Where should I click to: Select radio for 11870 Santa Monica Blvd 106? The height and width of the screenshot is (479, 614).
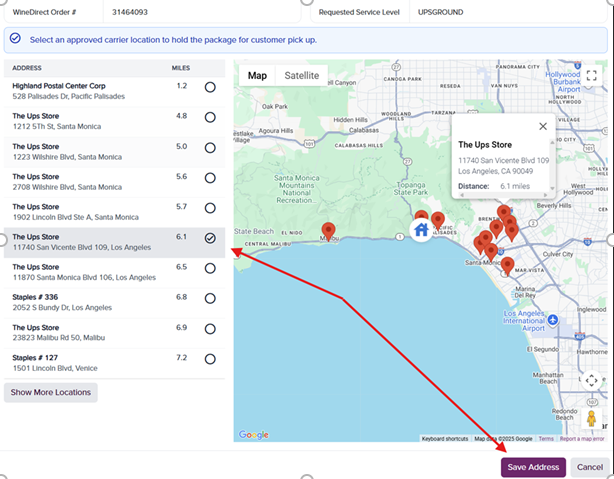tap(210, 268)
